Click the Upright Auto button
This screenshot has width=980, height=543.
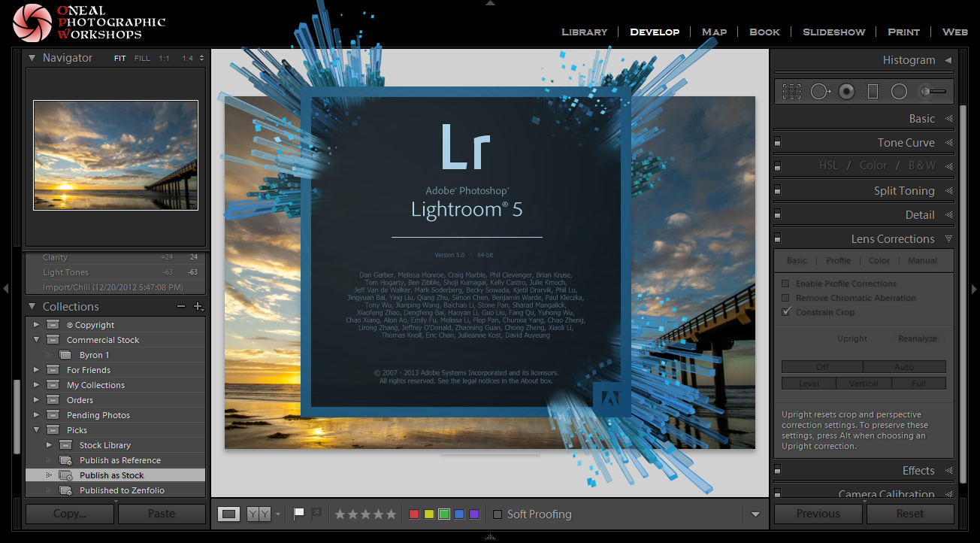coord(904,367)
